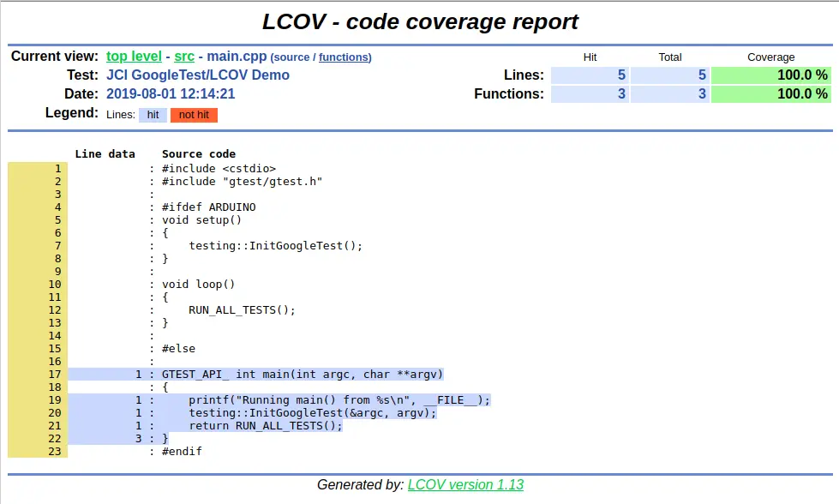The image size is (839, 504).
Task: Click the 'printf("Running main()' source line
Action: [339, 399]
